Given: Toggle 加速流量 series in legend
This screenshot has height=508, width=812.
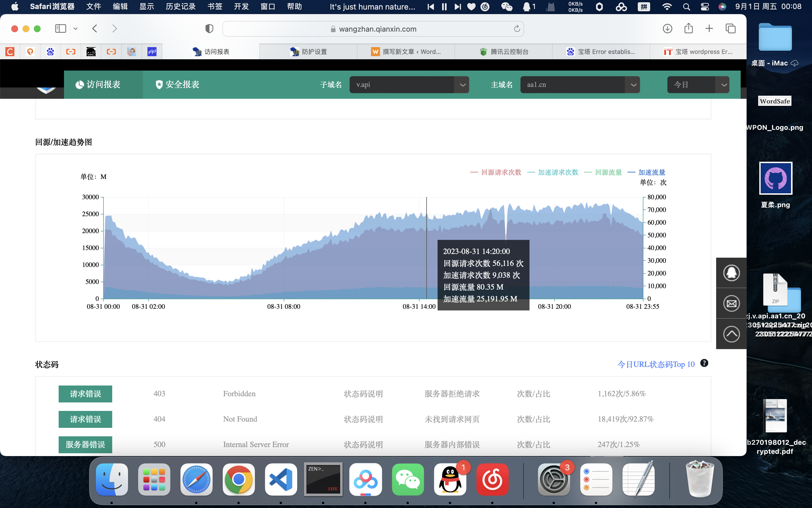Looking at the screenshot, I should [646, 172].
